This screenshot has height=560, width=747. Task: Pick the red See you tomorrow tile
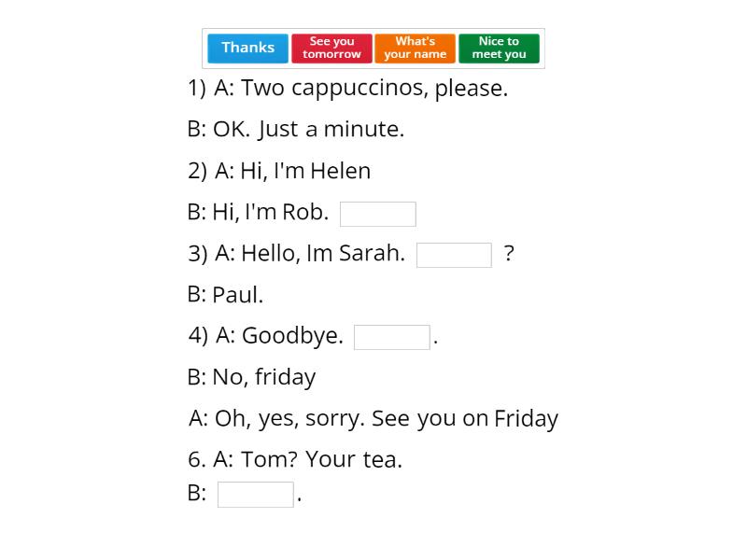tap(331, 49)
